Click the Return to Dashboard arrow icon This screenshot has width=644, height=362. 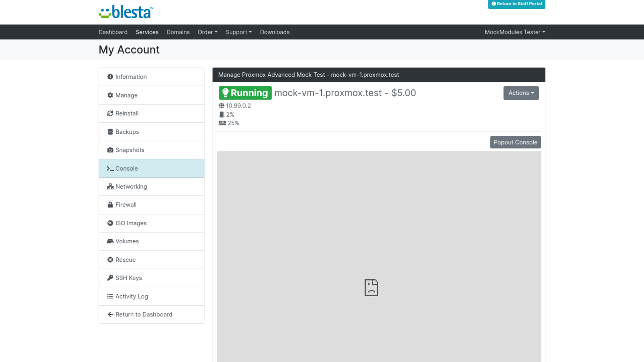[110, 314]
